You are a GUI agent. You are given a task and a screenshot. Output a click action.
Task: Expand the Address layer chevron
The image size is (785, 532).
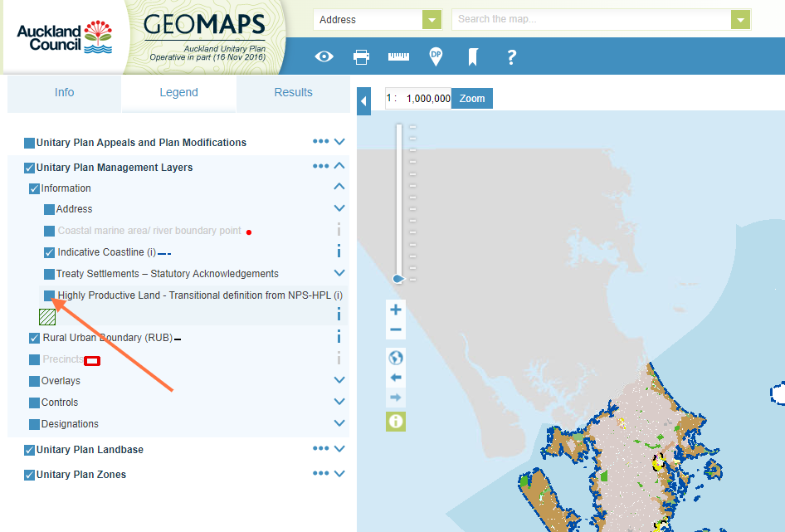point(339,207)
